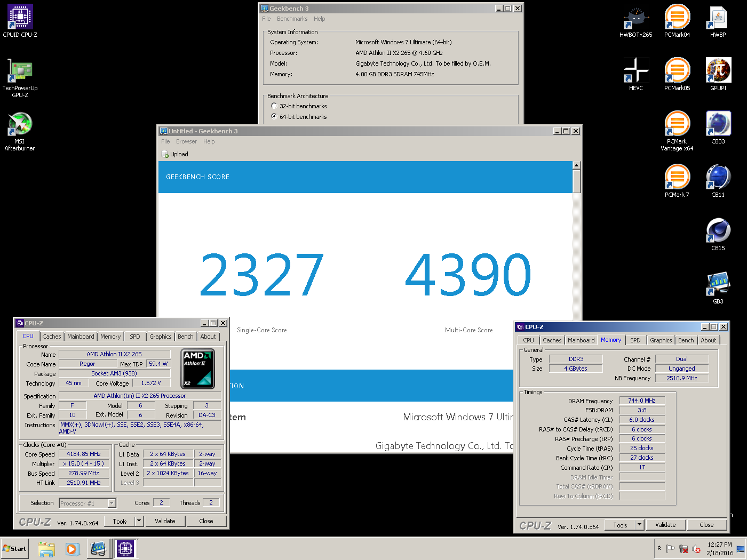Click Show Desktop button at taskbar end
The height and width of the screenshot is (560, 747).
pyautogui.click(x=741, y=549)
